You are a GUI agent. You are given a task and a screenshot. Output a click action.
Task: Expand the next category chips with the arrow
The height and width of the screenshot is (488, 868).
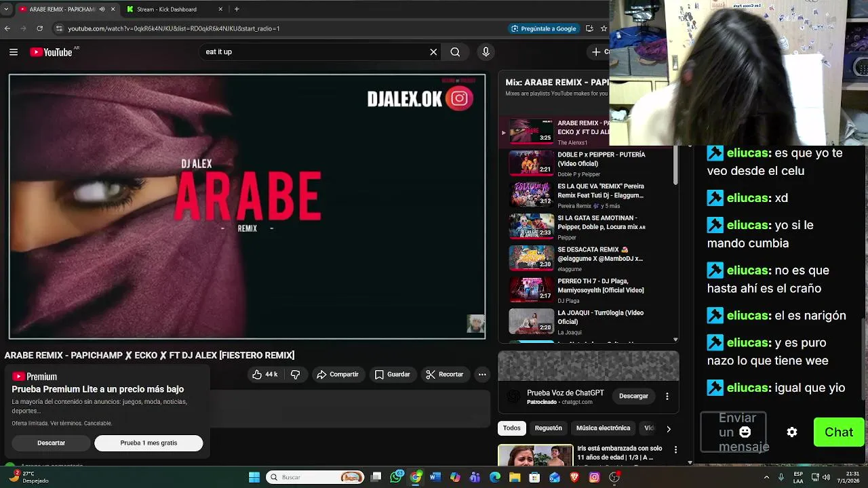tap(669, 428)
